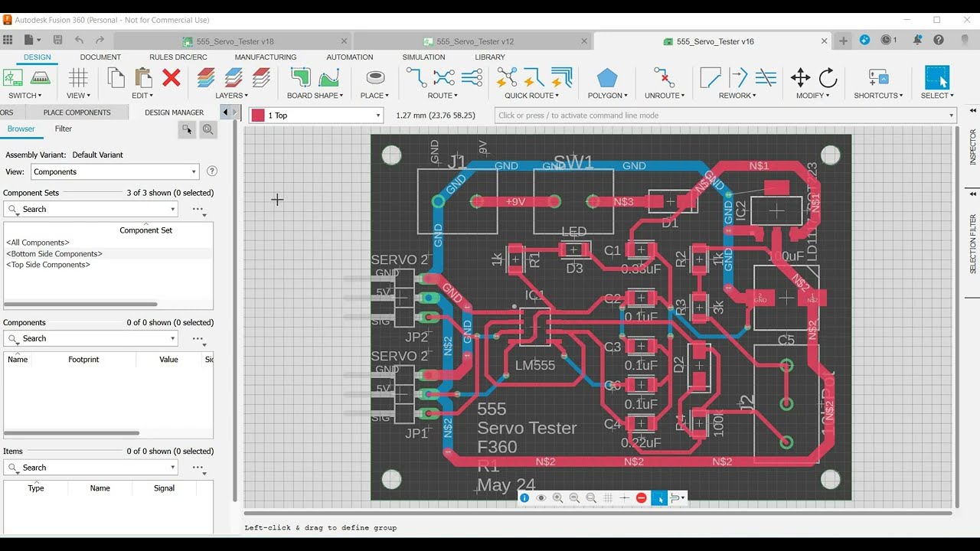
Task: Click the green board outline shape icon
Action: click(x=301, y=77)
